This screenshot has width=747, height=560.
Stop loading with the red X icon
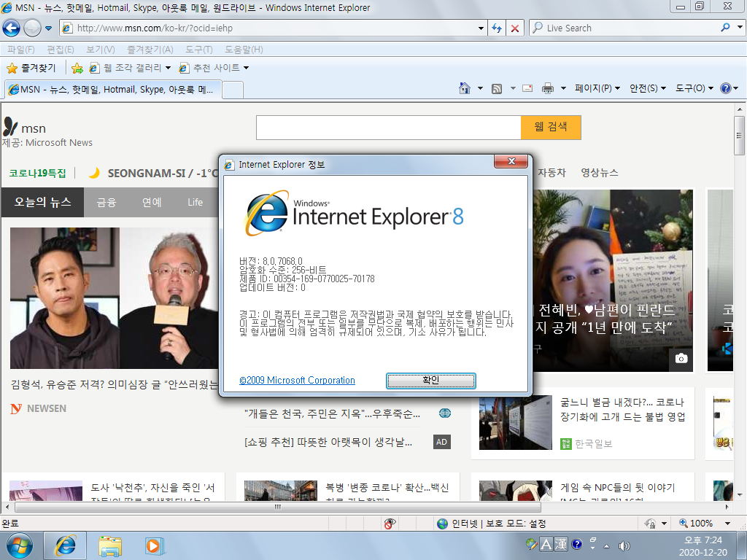coord(515,28)
